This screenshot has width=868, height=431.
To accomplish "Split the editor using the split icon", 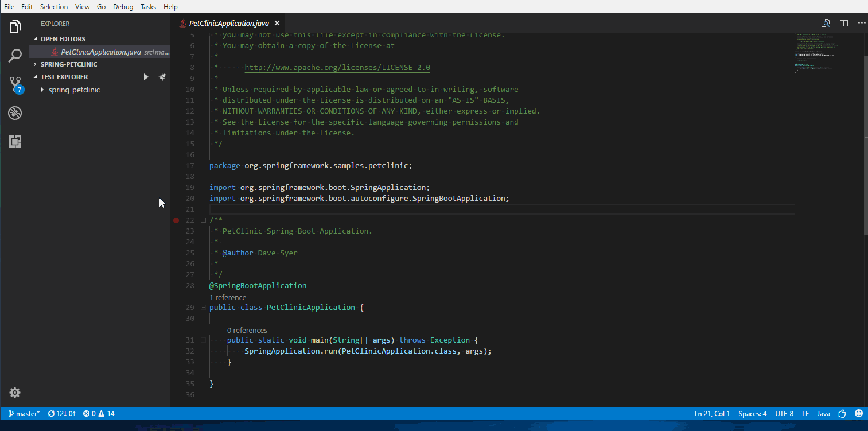I will pyautogui.click(x=843, y=23).
